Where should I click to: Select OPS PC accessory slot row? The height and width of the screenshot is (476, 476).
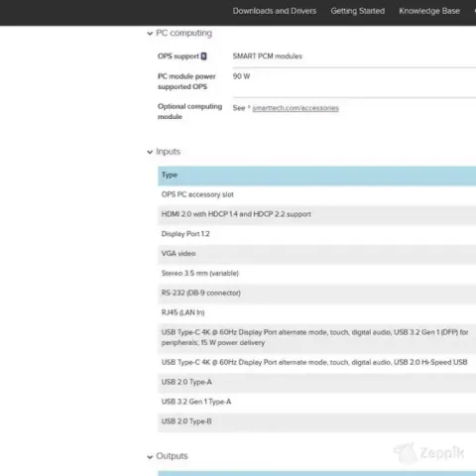click(x=317, y=194)
